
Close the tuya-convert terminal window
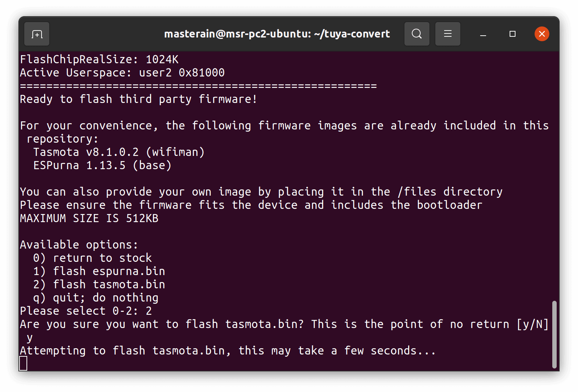coord(542,34)
